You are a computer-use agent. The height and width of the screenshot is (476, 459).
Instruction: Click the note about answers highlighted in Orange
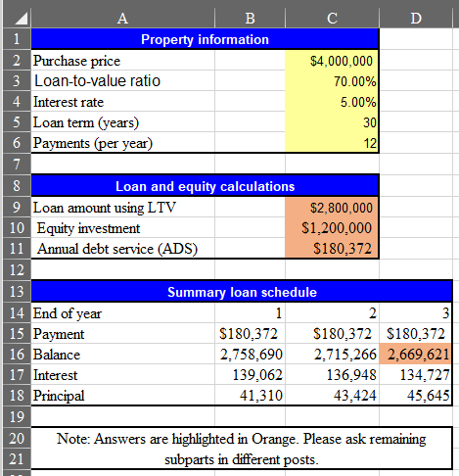[242, 449]
